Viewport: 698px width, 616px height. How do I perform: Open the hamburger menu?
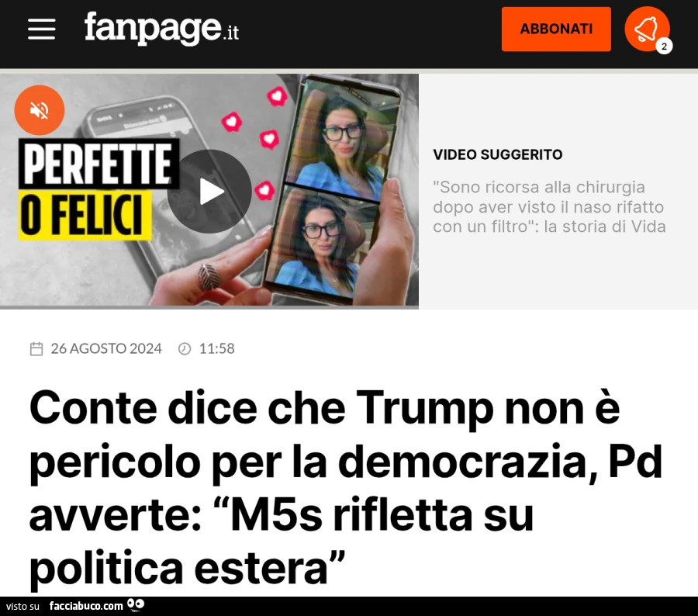pyautogui.click(x=41, y=29)
